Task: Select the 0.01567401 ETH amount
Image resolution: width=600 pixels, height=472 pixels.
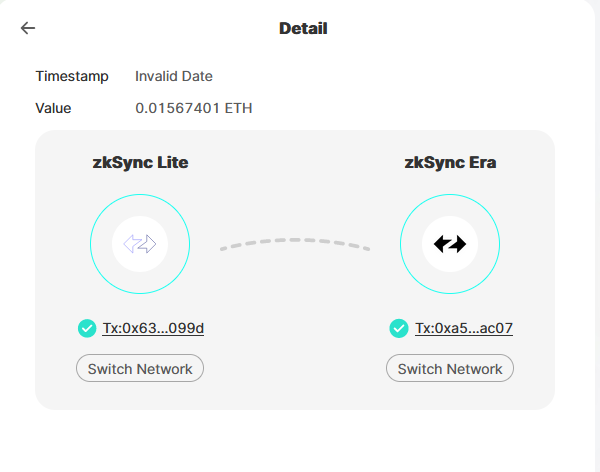Action: click(194, 108)
